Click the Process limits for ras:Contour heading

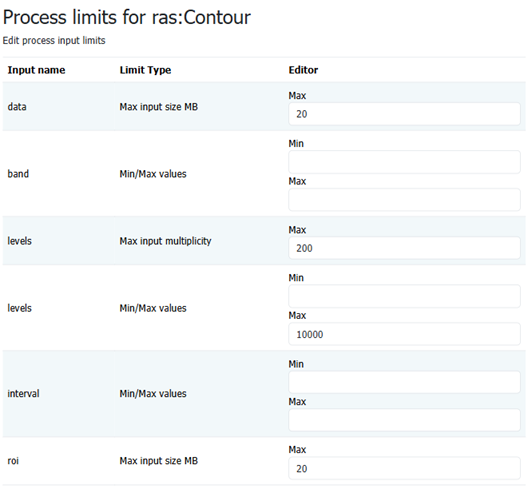(x=127, y=17)
